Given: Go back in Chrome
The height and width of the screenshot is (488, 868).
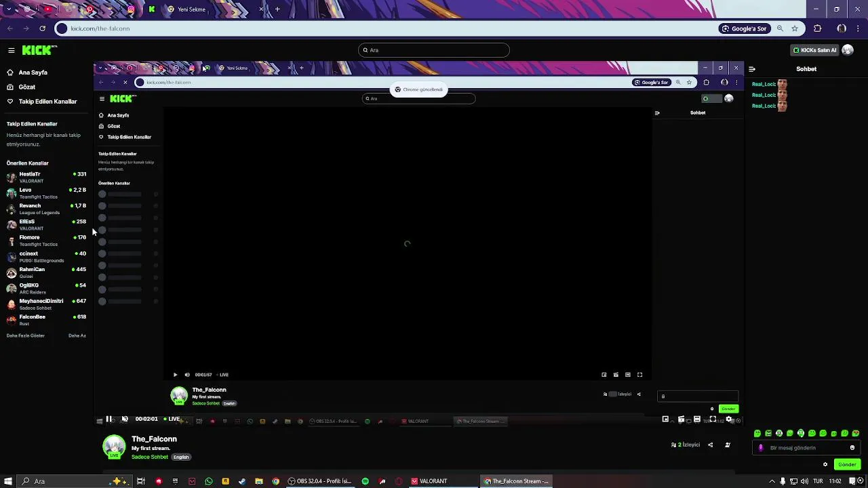Looking at the screenshot, I should (9, 28).
